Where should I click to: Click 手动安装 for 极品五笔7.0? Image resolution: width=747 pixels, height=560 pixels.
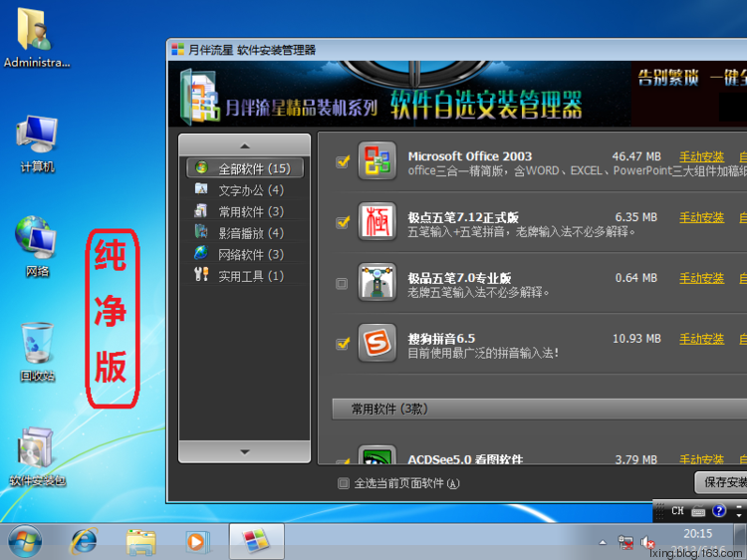click(702, 278)
